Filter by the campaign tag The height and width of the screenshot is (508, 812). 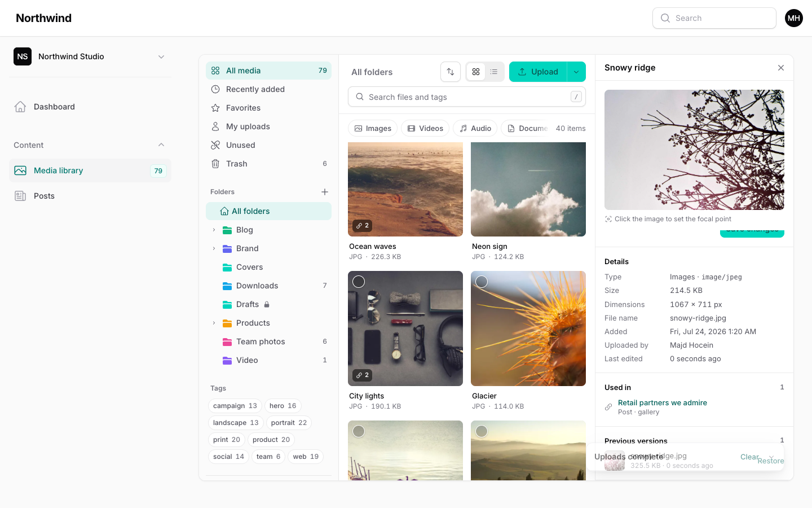click(x=235, y=406)
